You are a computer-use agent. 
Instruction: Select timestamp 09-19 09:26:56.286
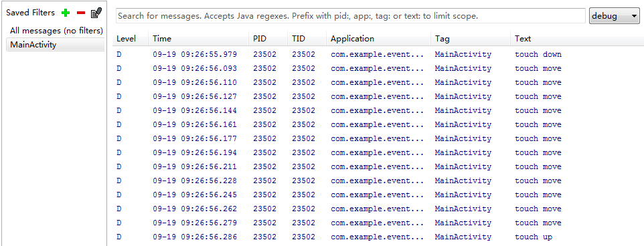195,237
